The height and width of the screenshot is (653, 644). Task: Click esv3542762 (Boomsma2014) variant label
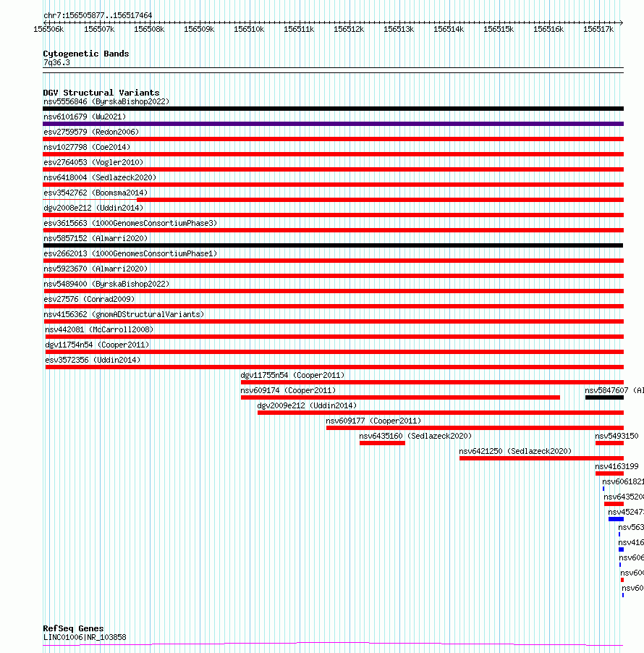click(96, 193)
